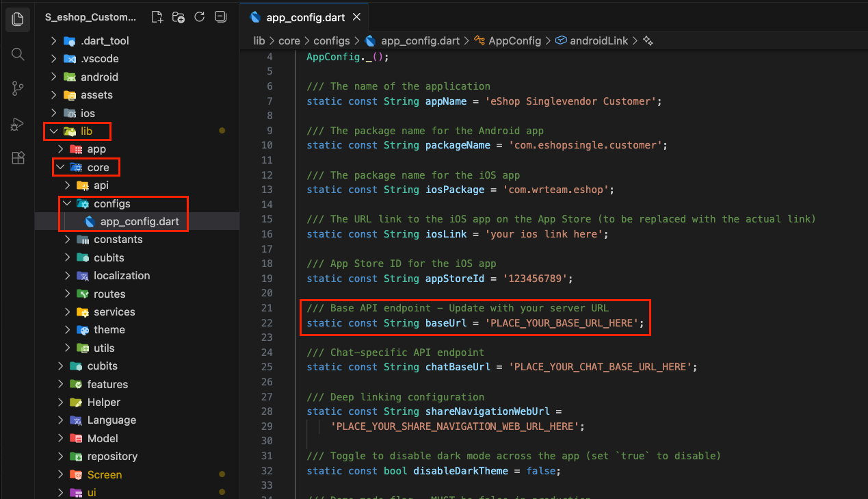Open the Search view icon
This screenshot has height=499, width=868.
point(18,54)
